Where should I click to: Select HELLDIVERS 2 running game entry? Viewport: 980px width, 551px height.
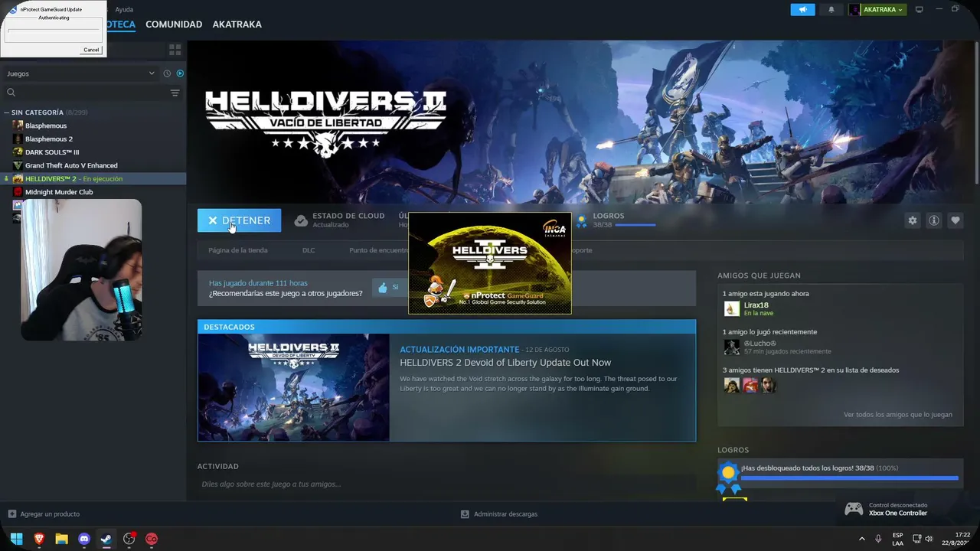[93, 178]
